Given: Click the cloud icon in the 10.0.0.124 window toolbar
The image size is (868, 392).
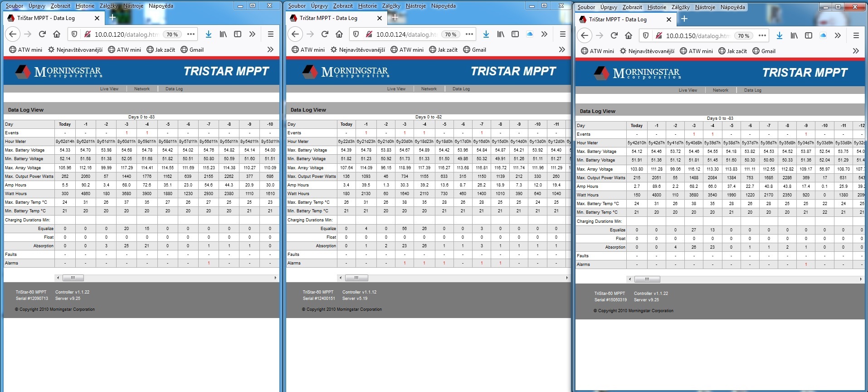Looking at the screenshot, I should 530,34.
